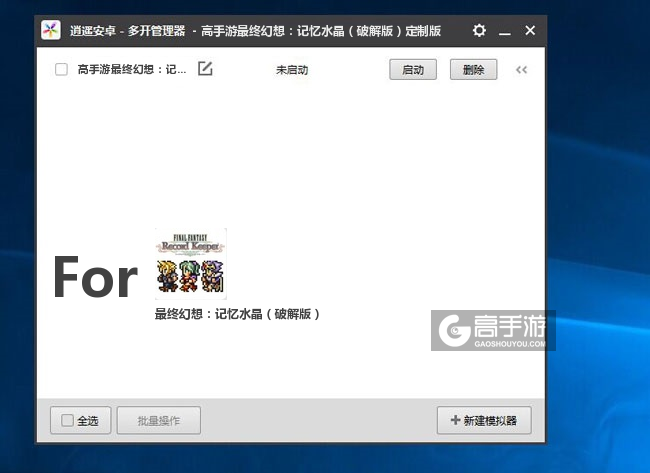
Task: Tick the checkbox beside 高手游最终幻想 emulator
Action: 61,69
